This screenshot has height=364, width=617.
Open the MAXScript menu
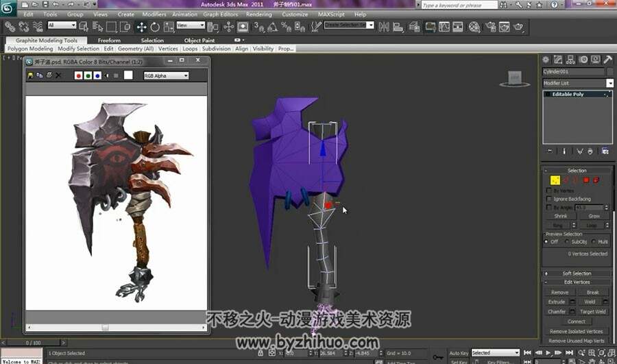(x=331, y=14)
